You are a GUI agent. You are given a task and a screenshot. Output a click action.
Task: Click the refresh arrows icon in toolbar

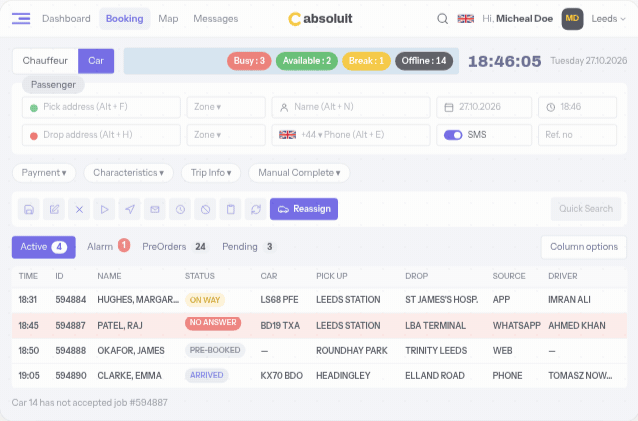coord(256,209)
